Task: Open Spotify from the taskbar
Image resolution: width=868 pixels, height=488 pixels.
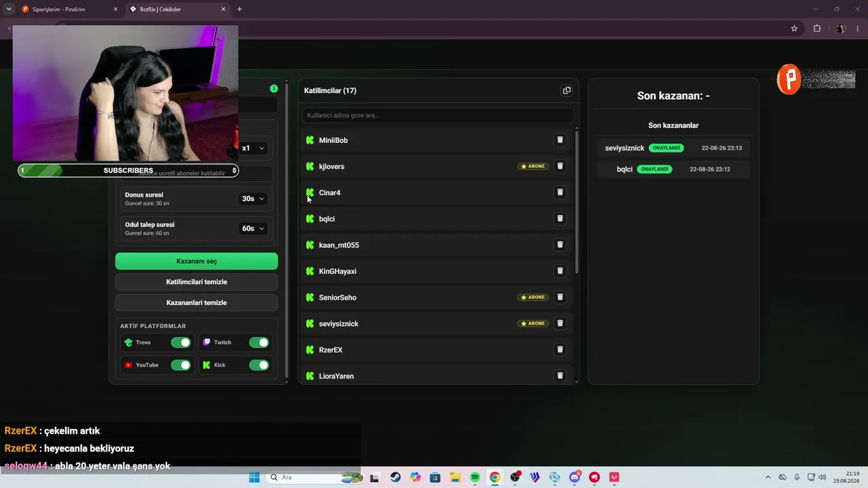Action: pos(475,477)
